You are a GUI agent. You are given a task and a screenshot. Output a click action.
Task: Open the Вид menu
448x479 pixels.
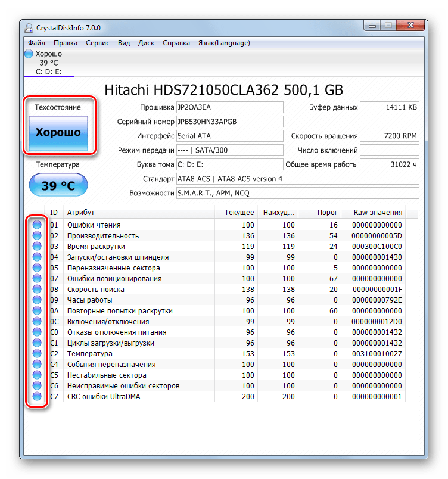pos(124,43)
